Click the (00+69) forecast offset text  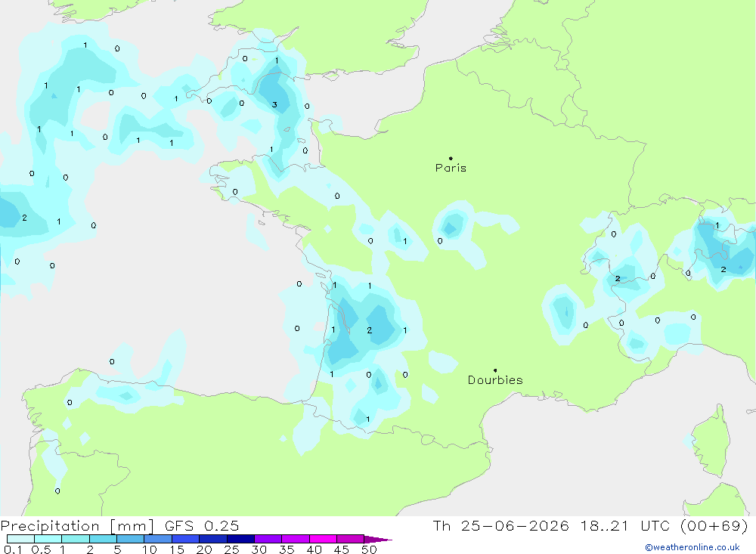714,526
